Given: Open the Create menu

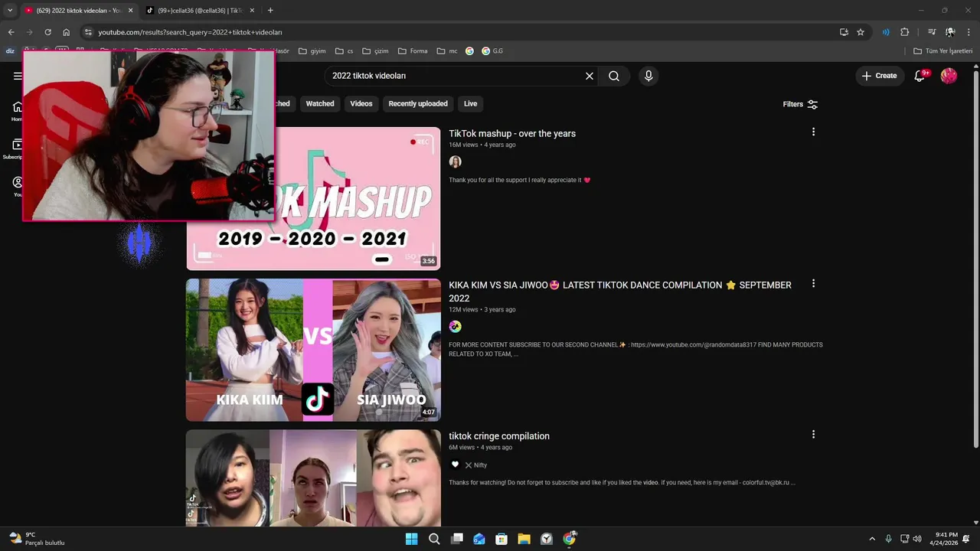Looking at the screenshot, I should [x=879, y=76].
